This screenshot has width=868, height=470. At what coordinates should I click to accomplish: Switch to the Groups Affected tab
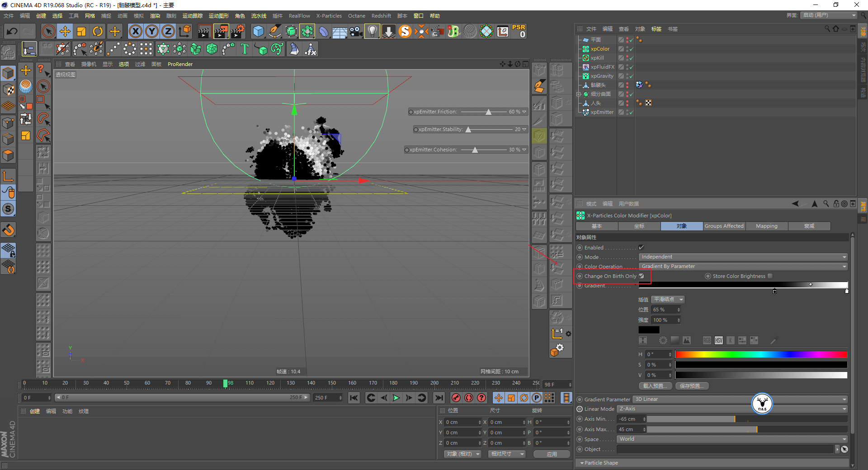(724, 226)
